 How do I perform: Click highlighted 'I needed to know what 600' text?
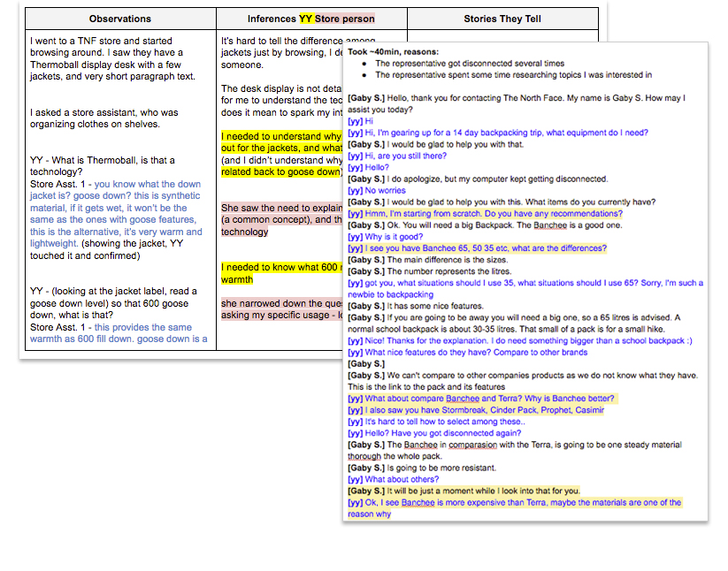[x=281, y=273]
